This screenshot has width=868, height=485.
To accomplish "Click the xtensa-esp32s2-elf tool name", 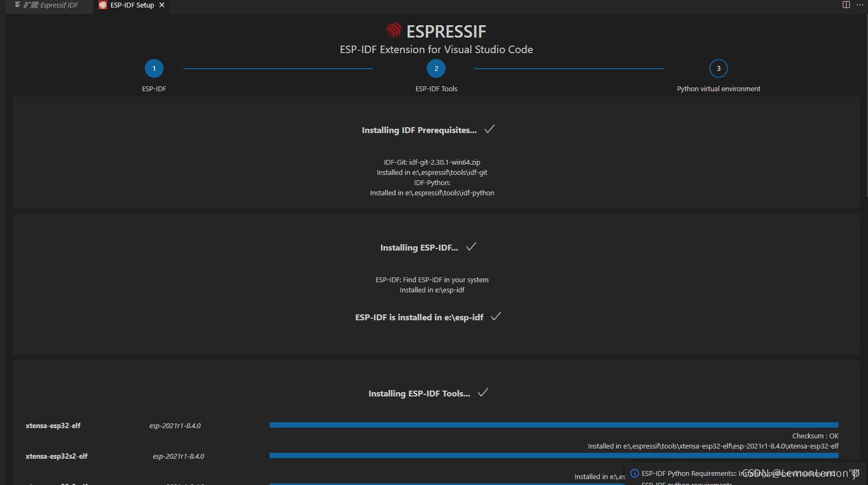I will 56,457.
